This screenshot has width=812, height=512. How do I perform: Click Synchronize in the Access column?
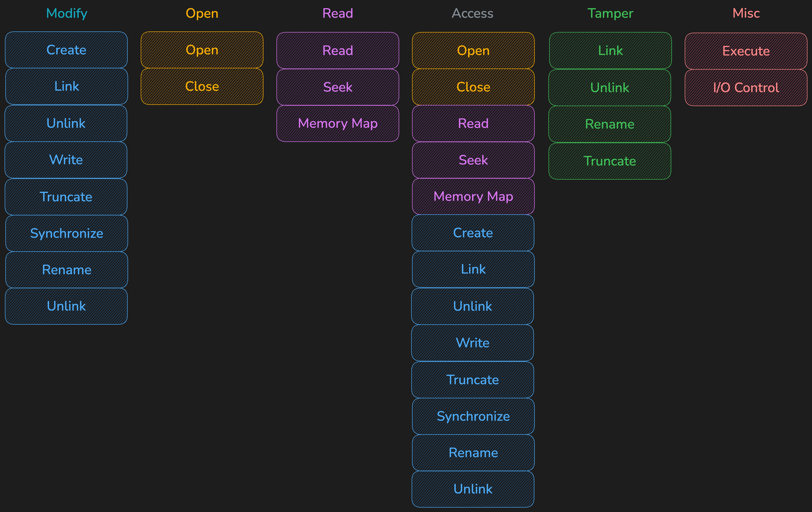tap(473, 416)
